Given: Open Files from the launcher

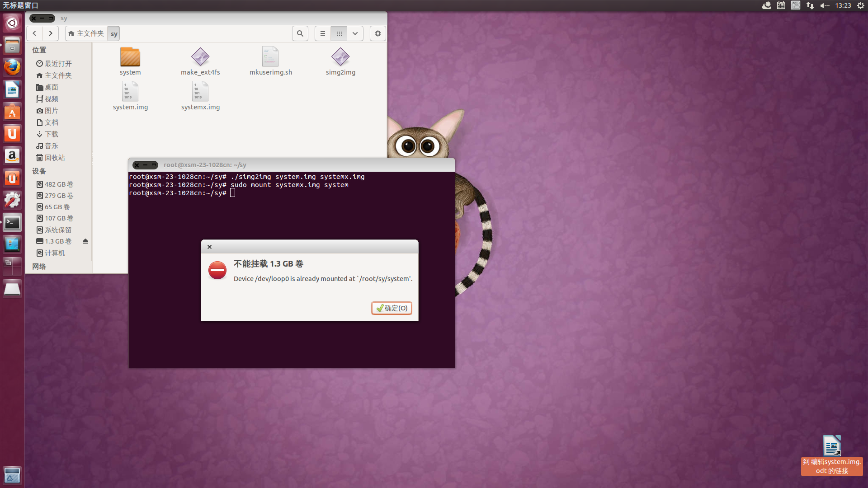Looking at the screenshot, I should [x=12, y=45].
